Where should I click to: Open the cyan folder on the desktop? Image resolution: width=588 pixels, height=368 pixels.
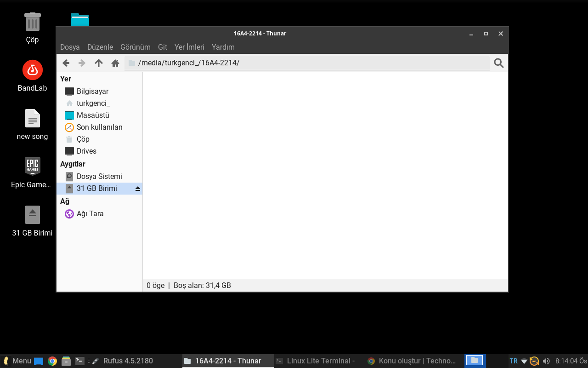click(x=80, y=20)
